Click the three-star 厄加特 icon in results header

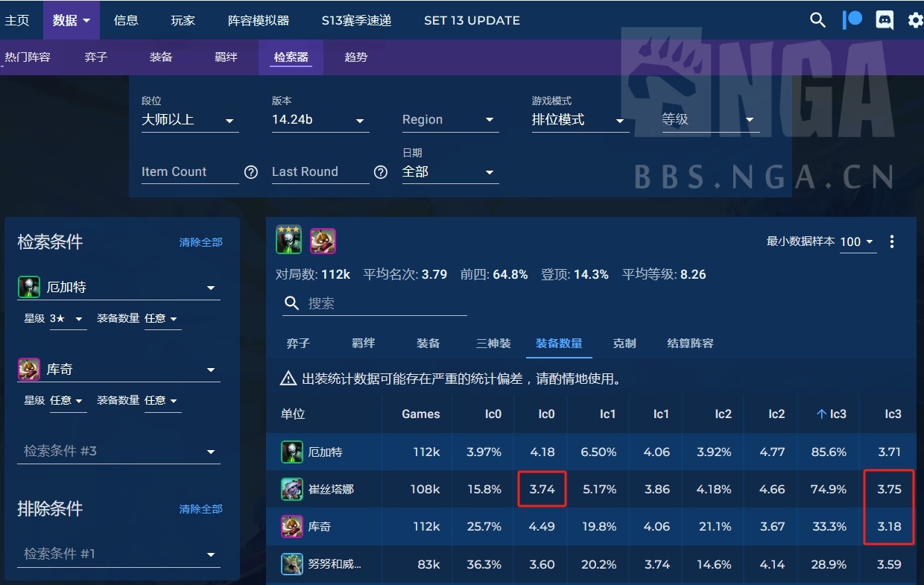click(x=289, y=240)
